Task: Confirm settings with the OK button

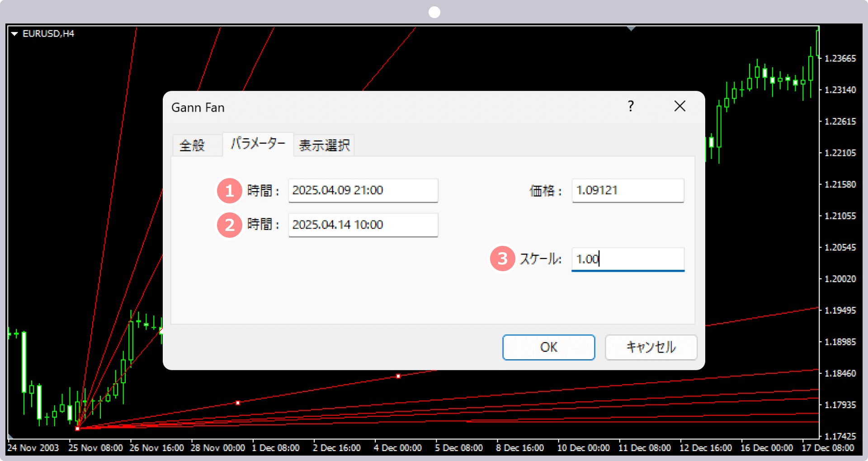Action: (x=548, y=347)
